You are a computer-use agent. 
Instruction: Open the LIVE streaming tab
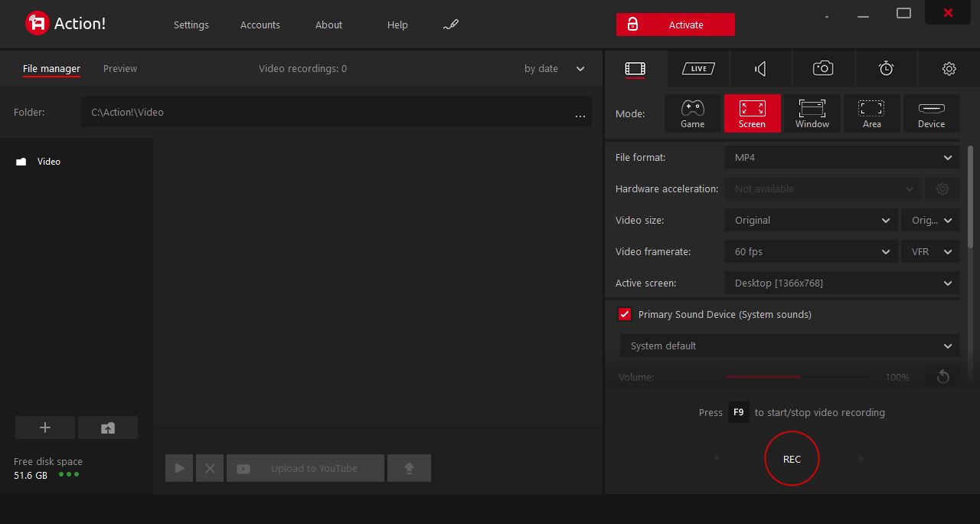(x=698, y=69)
